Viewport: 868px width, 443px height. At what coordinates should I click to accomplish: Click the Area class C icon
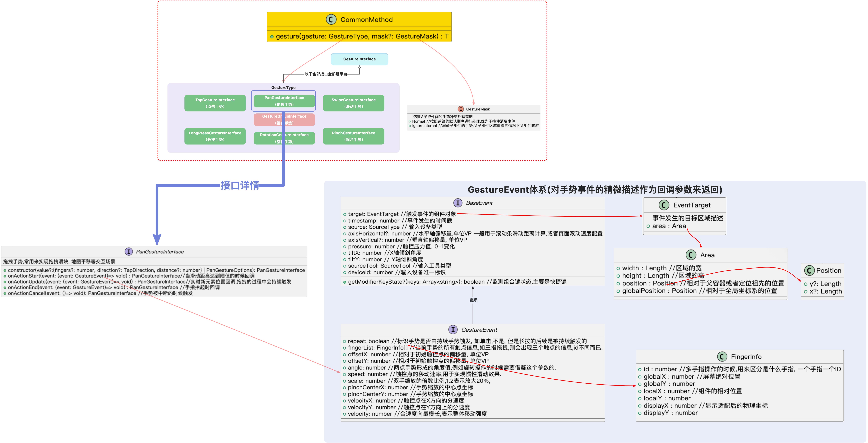tap(691, 255)
